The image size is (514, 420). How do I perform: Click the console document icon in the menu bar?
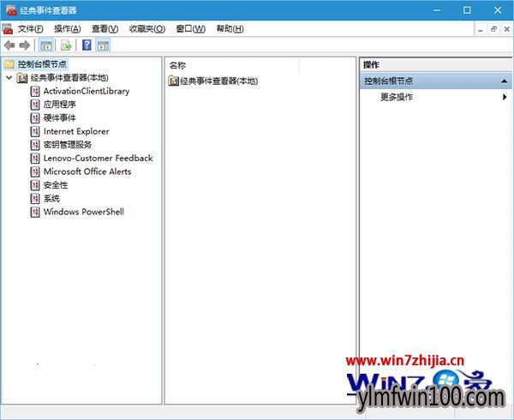(8, 29)
